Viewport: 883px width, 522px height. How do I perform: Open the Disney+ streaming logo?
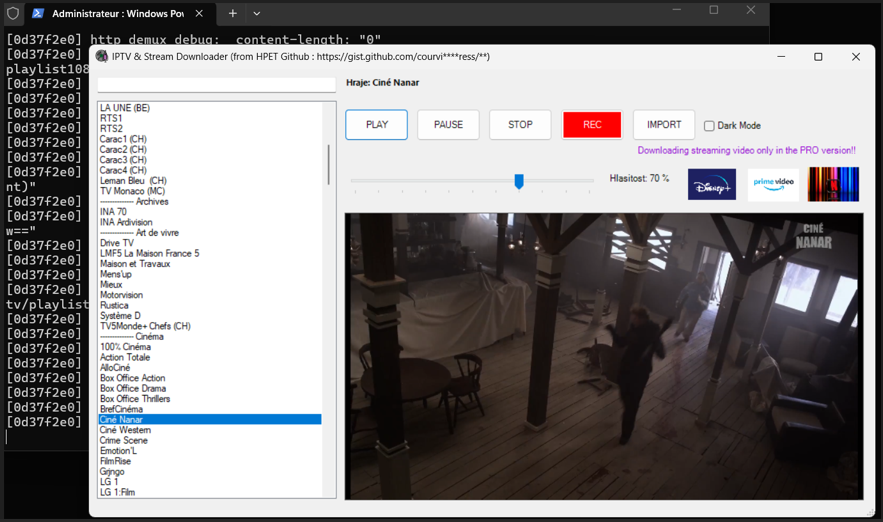pos(712,184)
